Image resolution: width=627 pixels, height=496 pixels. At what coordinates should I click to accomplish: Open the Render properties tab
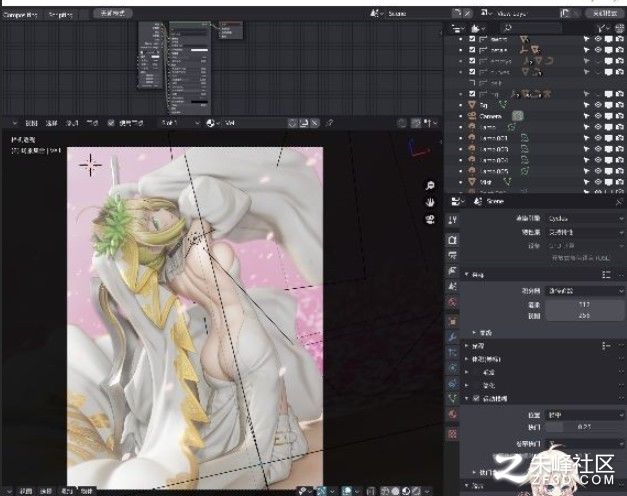coord(453,240)
